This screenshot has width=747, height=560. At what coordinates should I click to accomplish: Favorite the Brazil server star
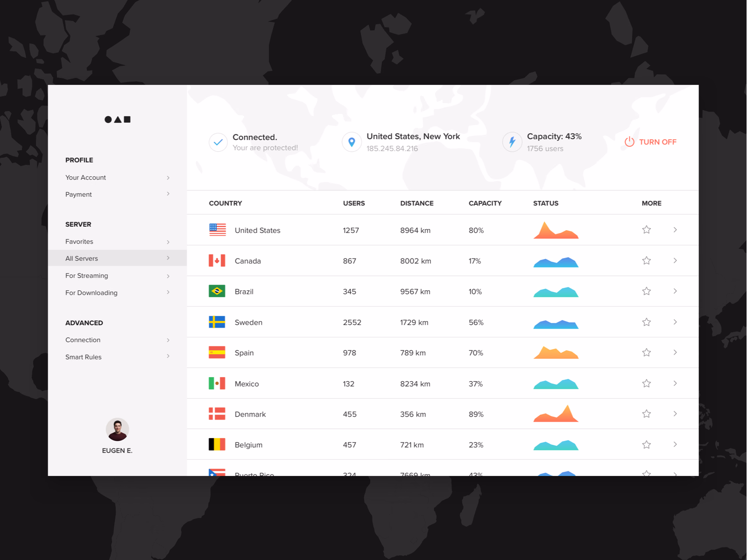coord(647,291)
